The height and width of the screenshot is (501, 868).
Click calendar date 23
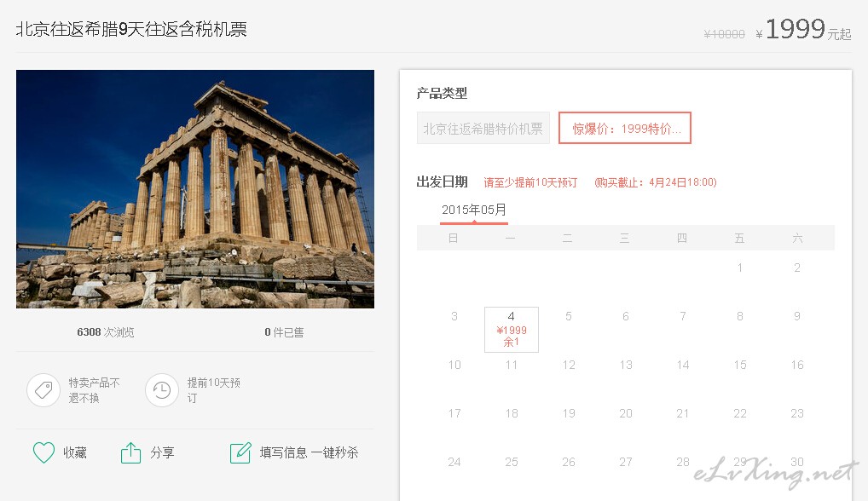click(x=797, y=413)
